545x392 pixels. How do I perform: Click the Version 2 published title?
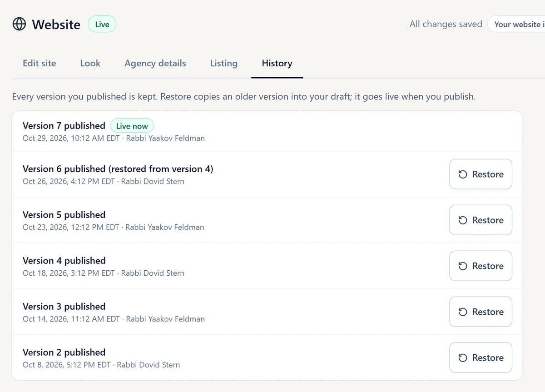(x=64, y=352)
